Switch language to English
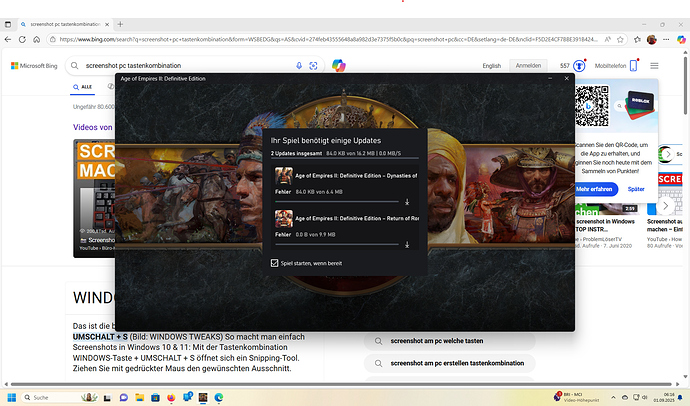Screen dimensions: 690x406 [x=491, y=66]
